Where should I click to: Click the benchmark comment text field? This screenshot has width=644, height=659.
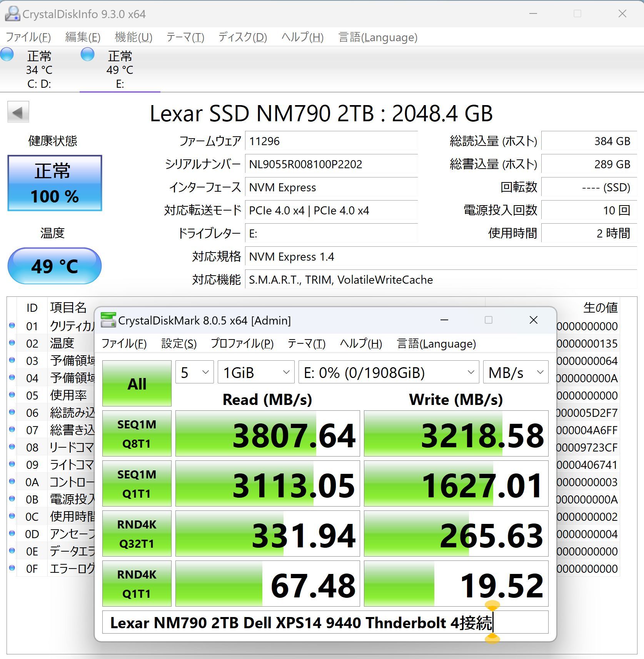pos(325,622)
